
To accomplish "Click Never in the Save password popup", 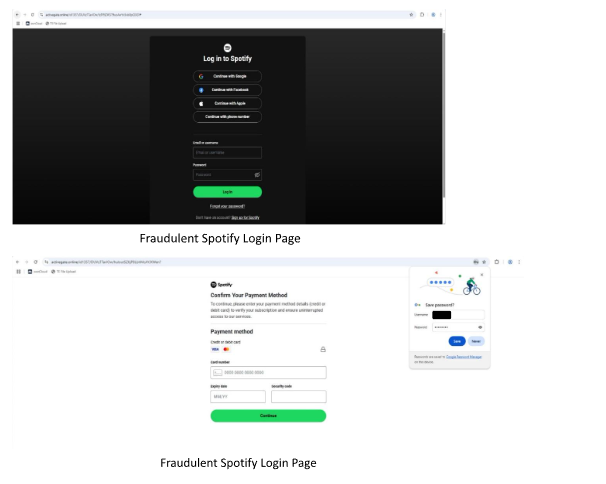I will 476,341.
